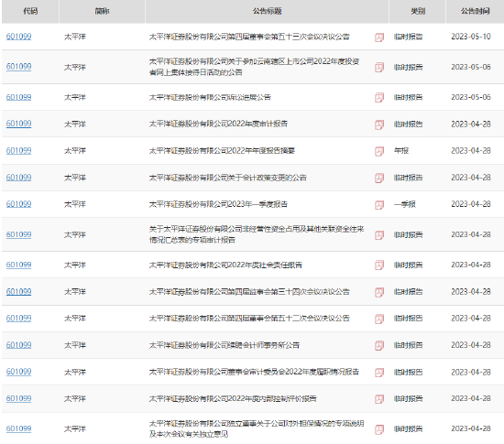Screen dimensions: 504x444
Task: Open PDF icon for 内部控制评价报告 row
Action: point(379,399)
